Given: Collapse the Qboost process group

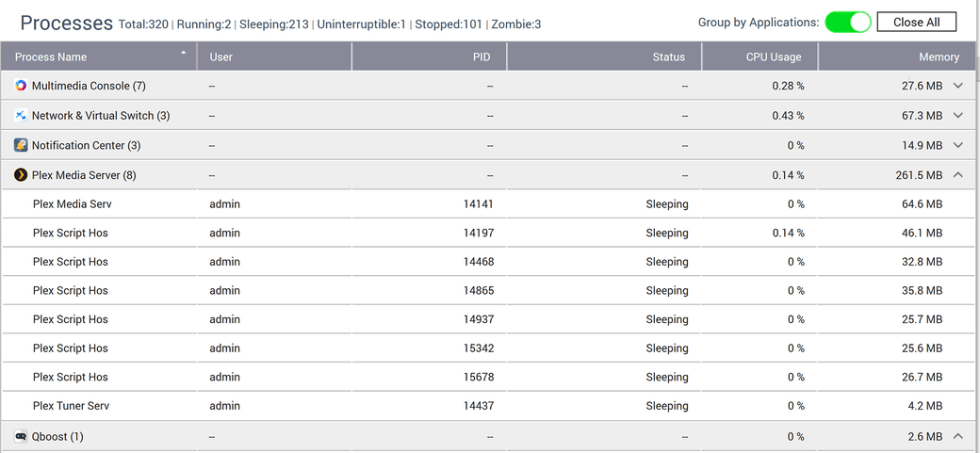Looking at the screenshot, I should click(958, 437).
